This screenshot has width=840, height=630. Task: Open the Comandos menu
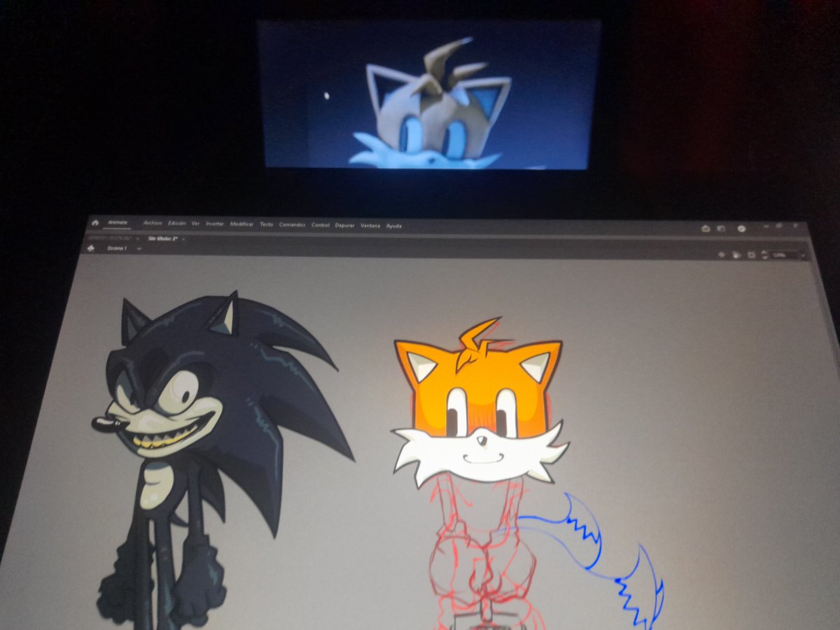pyautogui.click(x=292, y=225)
